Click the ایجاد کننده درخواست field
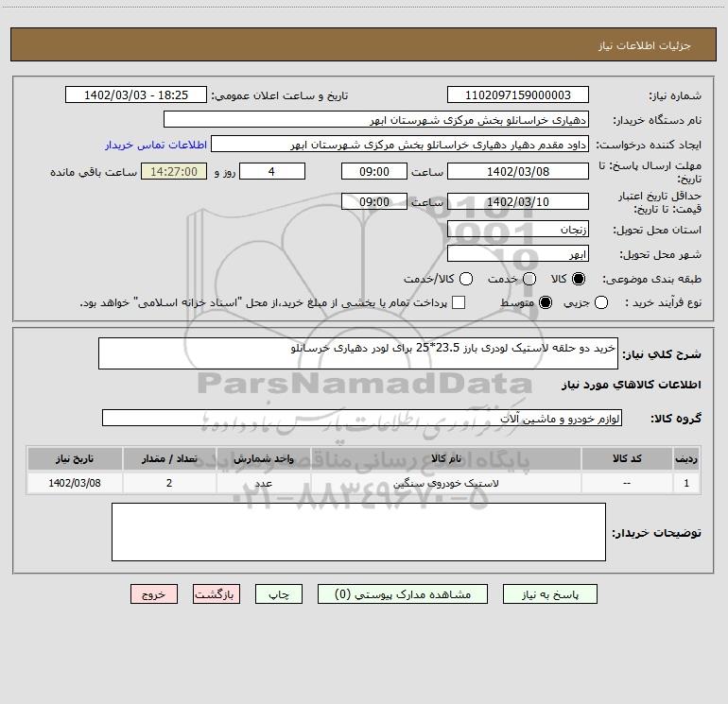 pos(400,145)
